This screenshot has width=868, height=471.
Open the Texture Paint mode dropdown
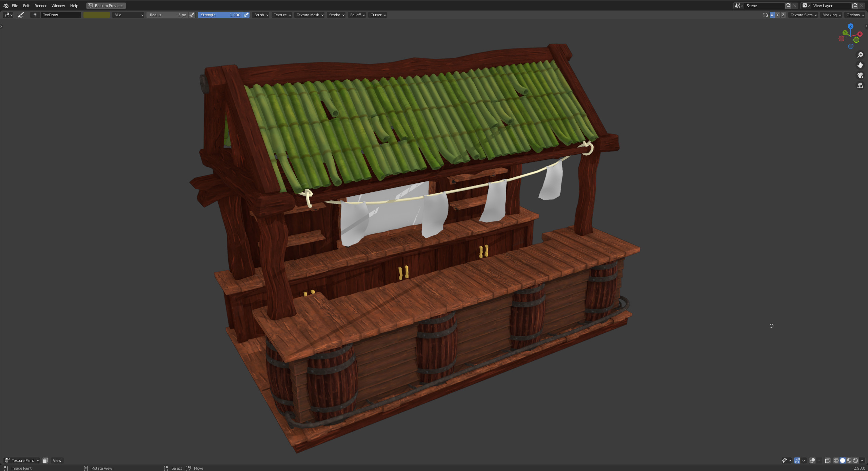(x=22, y=460)
